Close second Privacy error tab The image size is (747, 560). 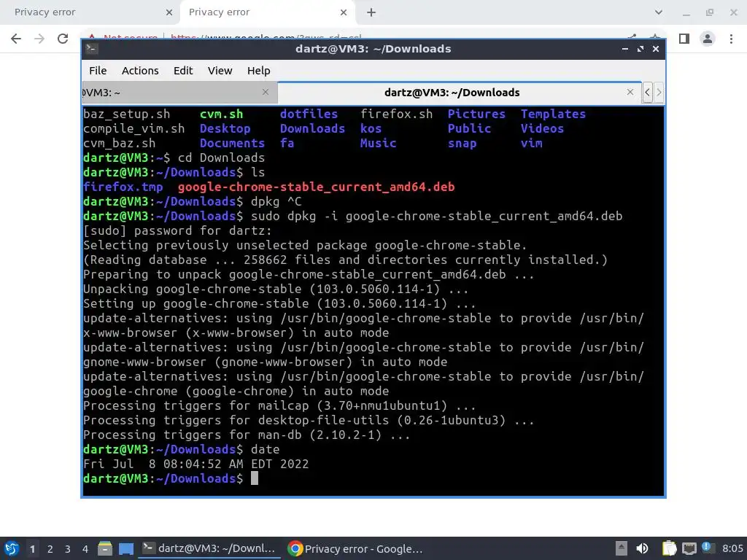[x=344, y=12]
